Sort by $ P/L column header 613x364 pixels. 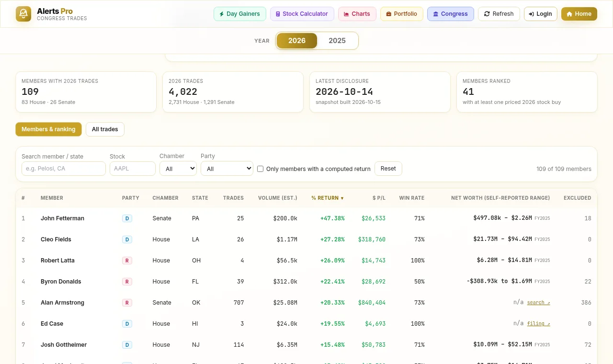pos(379,198)
